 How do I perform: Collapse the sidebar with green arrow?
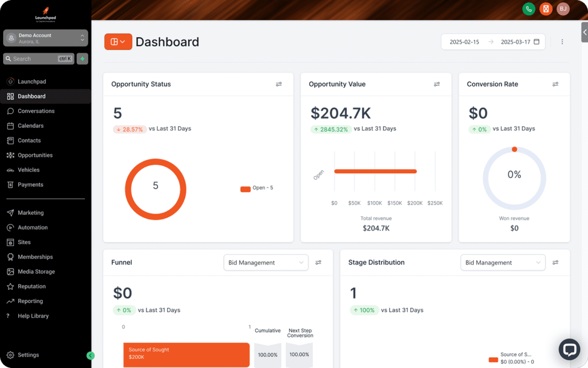[90, 355]
